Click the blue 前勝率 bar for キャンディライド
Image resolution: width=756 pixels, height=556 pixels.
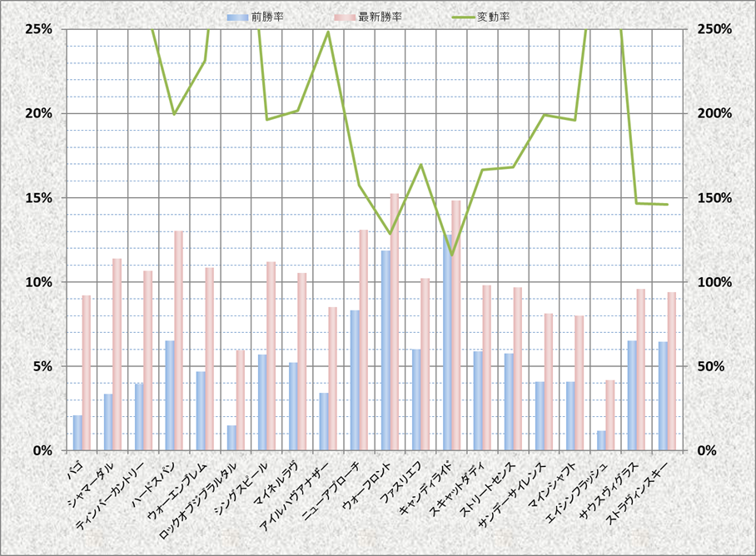pos(447,342)
